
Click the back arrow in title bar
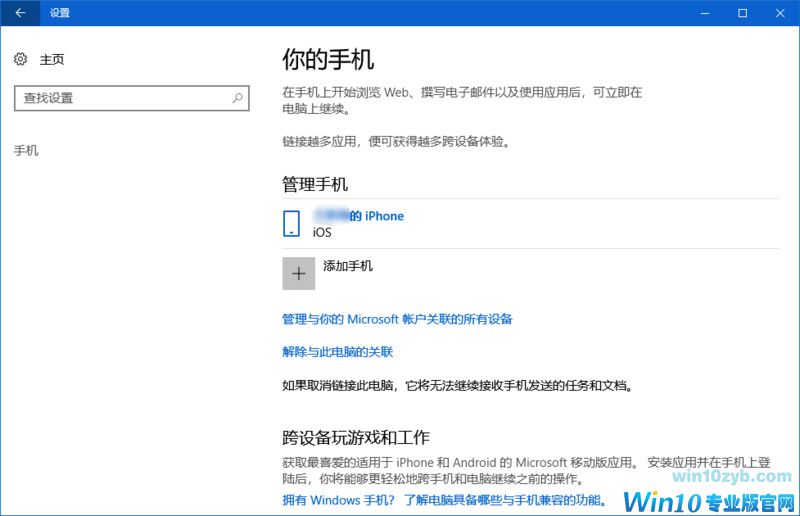click(x=20, y=13)
